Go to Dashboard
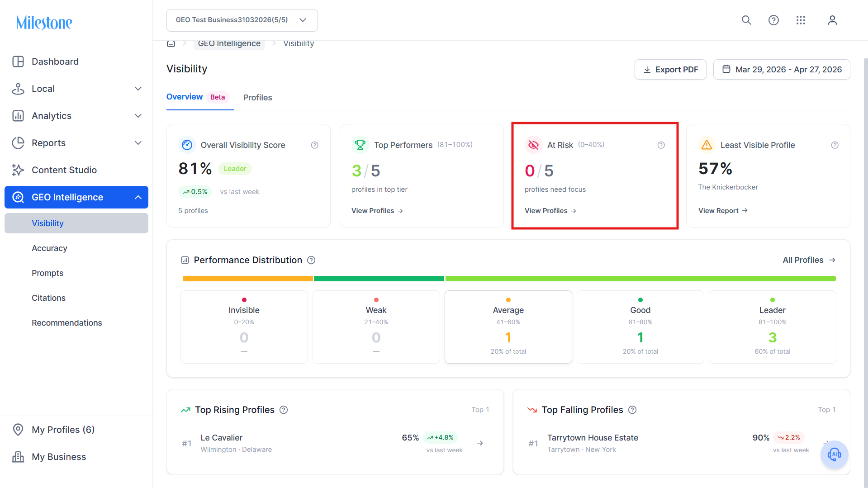868x488 pixels. pos(76,62)
